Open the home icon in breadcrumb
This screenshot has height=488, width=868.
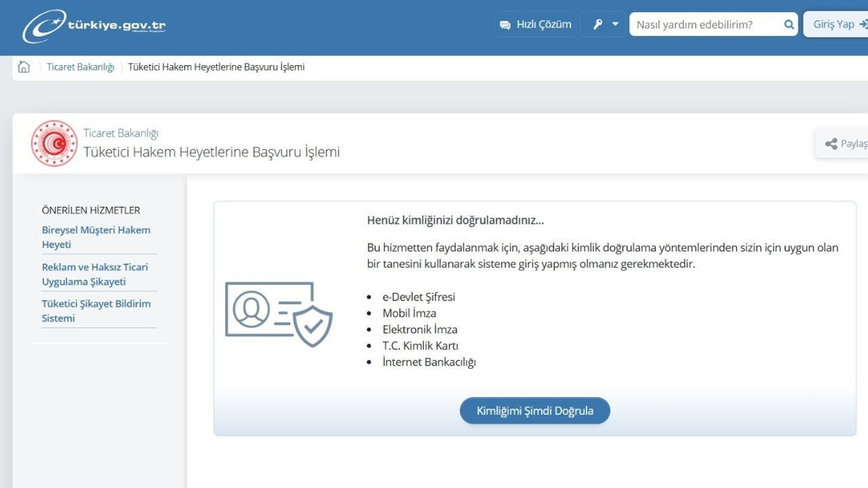pos(24,67)
